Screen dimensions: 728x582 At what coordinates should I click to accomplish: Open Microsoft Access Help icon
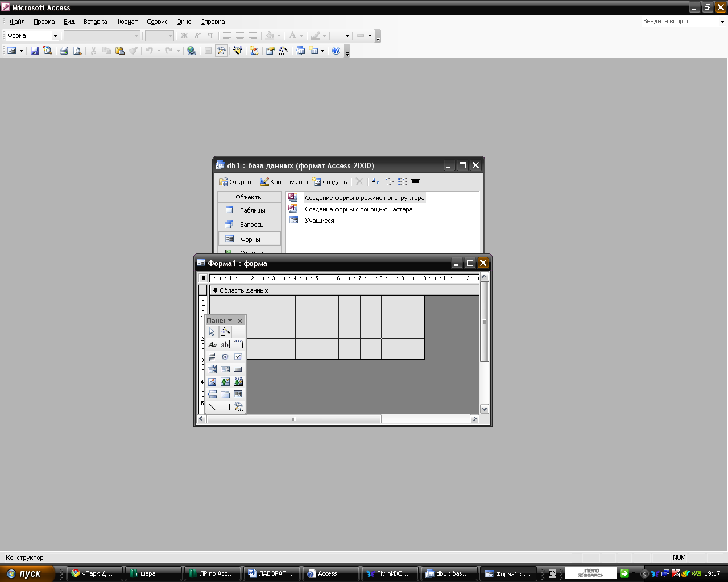[336, 51]
